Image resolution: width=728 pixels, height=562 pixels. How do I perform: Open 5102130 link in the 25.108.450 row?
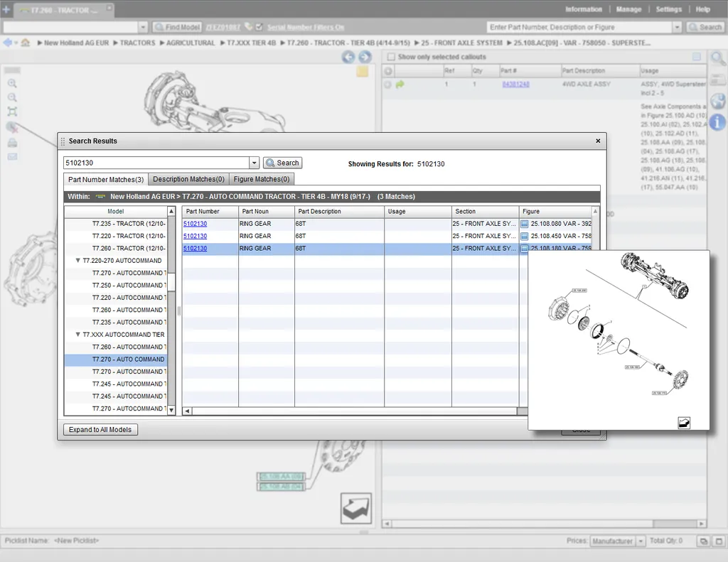[195, 236]
